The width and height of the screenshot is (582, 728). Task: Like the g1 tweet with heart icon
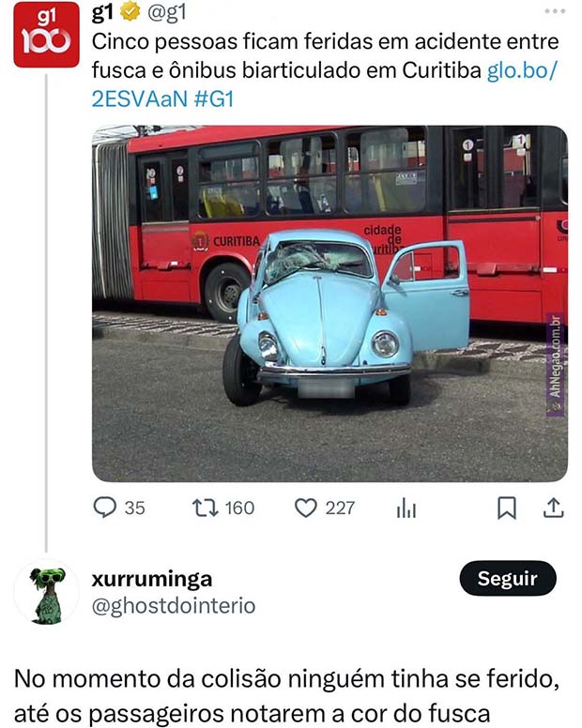click(x=306, y=508)
